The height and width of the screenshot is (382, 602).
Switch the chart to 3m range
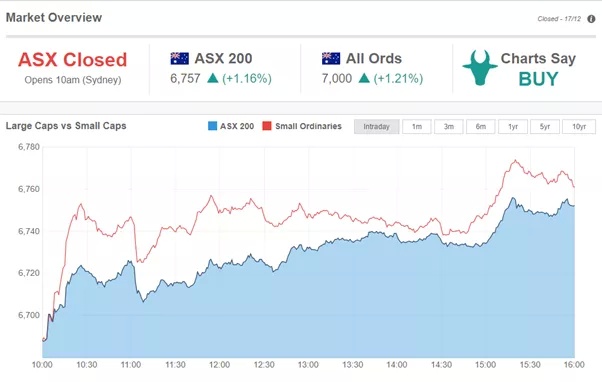(x=449, y=127)
